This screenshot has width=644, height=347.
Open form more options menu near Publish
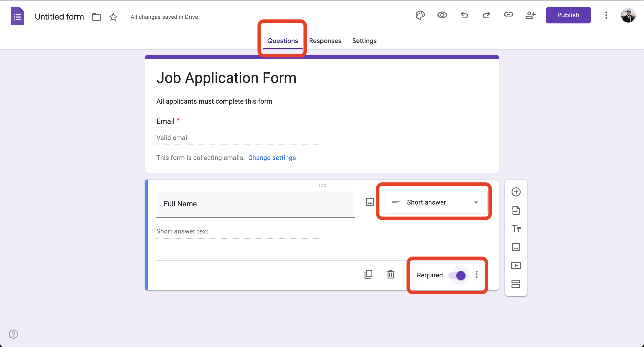pos(606,15)
